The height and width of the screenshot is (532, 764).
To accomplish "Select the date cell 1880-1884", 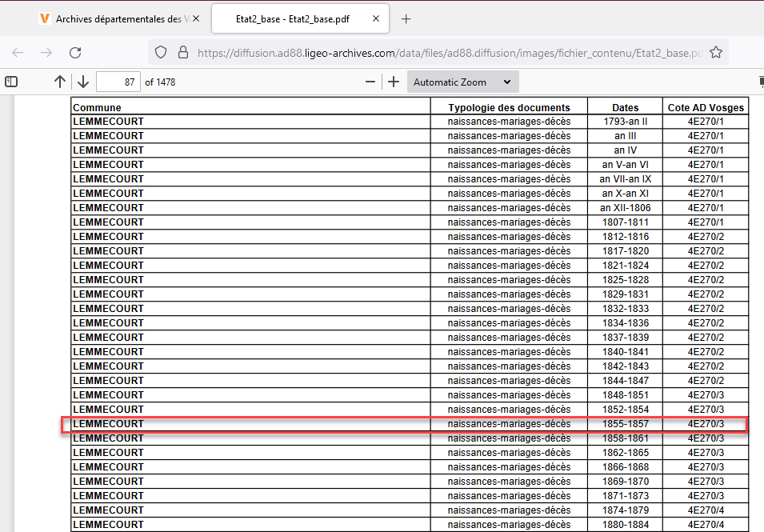I will coord(625,525).
